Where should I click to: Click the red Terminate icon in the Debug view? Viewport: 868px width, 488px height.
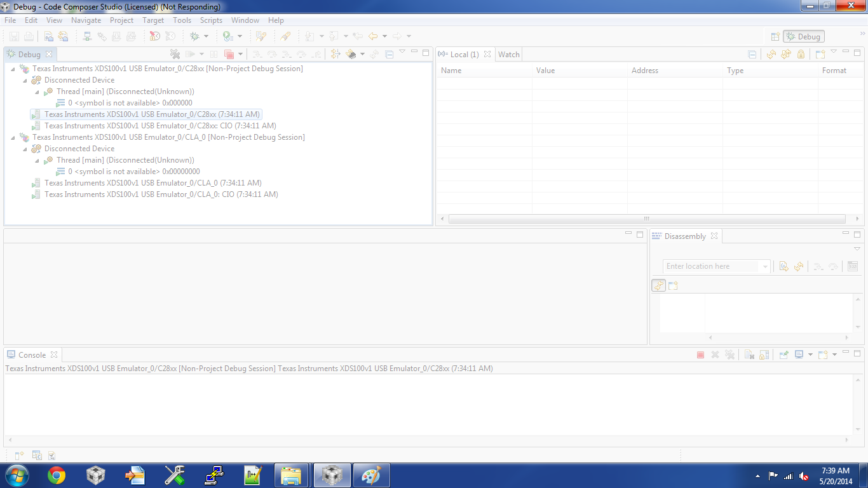[x=229, y=54]
